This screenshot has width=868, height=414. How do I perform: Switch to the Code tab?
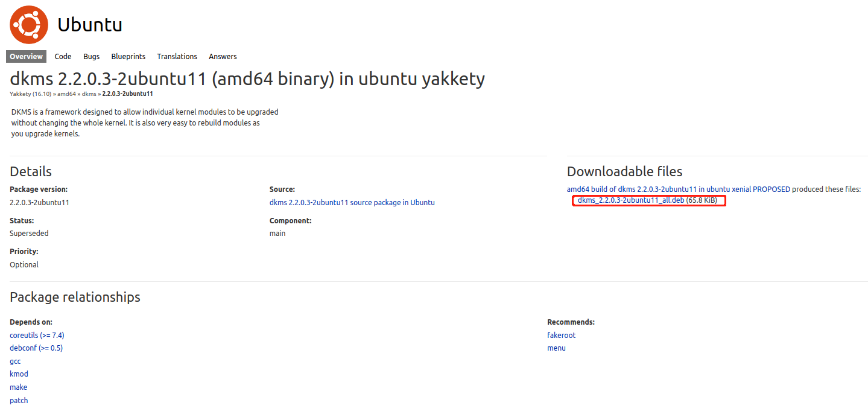(x=63, y=56)
